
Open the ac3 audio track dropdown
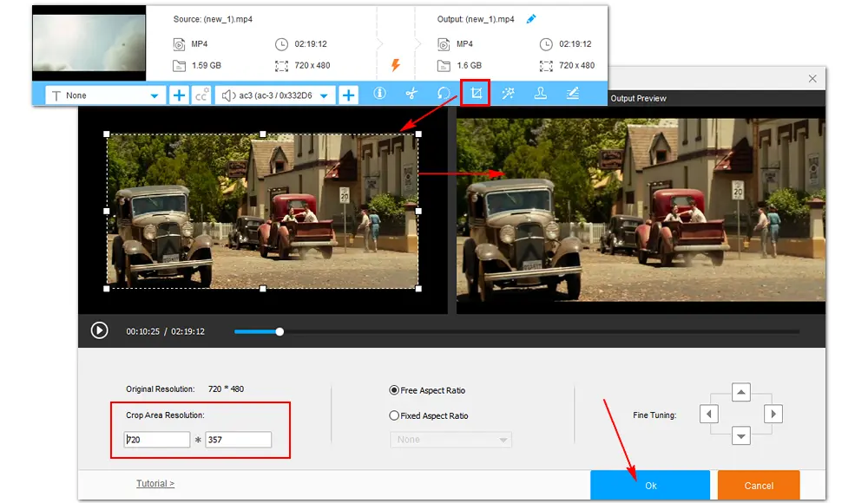click(x=275, y=95)
